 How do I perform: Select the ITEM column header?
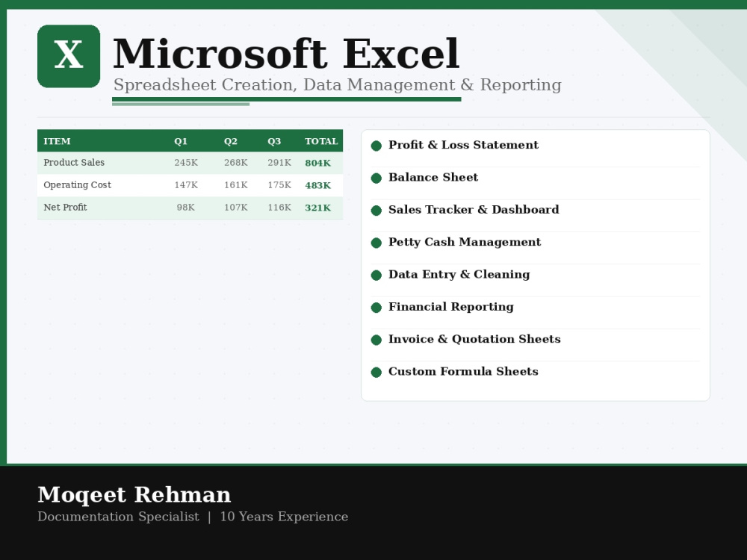[x=57, y=141]
